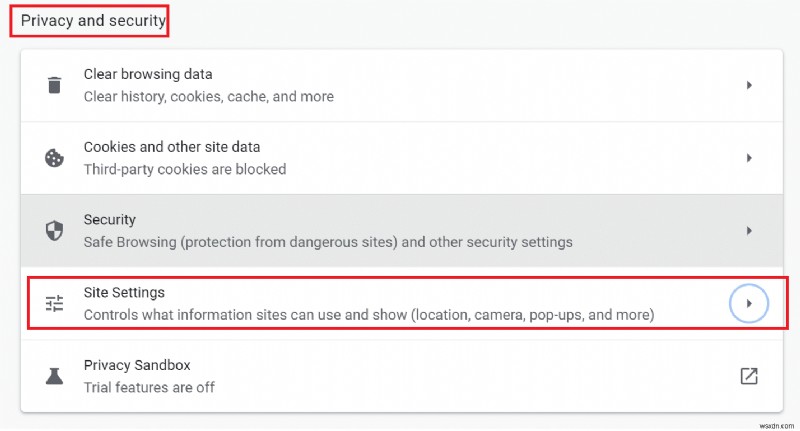The height and width of the screenshot is (431, 800).
Task: Click the Security shield icon
Action: (54, 231)
